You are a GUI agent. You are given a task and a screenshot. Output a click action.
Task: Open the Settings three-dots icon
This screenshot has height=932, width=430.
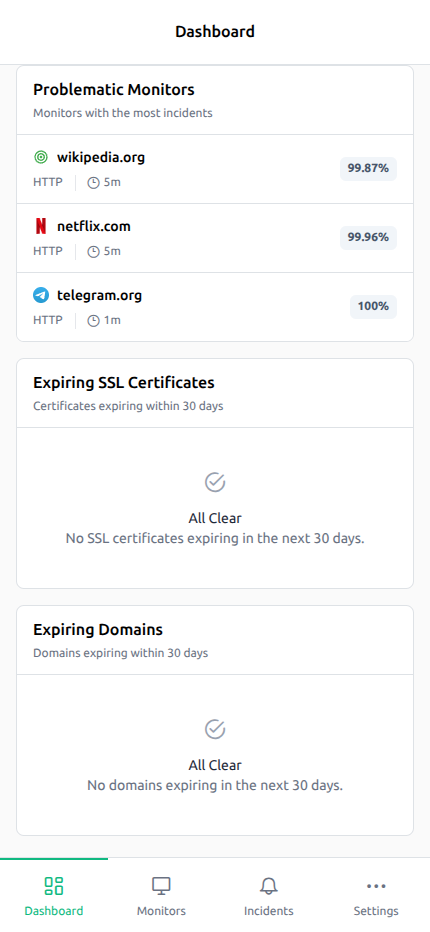pos(376,886)
